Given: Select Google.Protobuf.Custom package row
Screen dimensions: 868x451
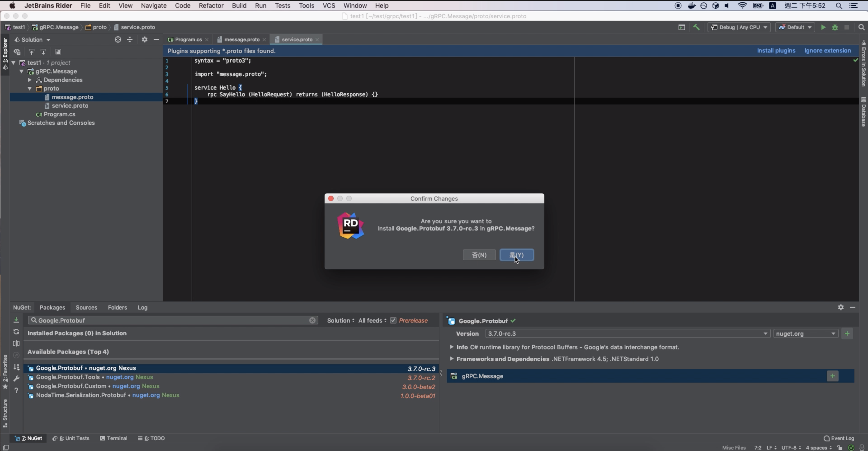Looking at the screenshot, I should (231, 386).
